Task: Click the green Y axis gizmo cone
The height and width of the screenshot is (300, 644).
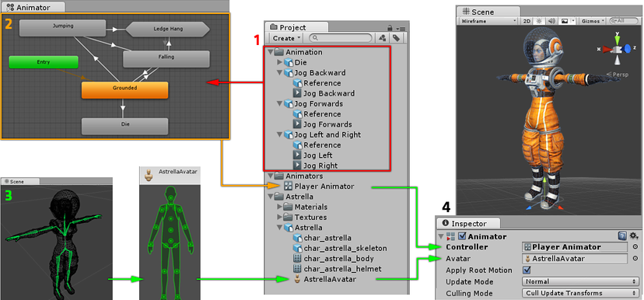Action: point(617,40)
